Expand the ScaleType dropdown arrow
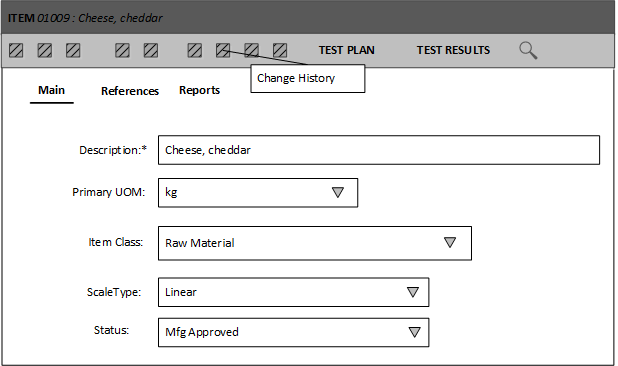This screenshot has width=618, height=366. tap(413, 292)
